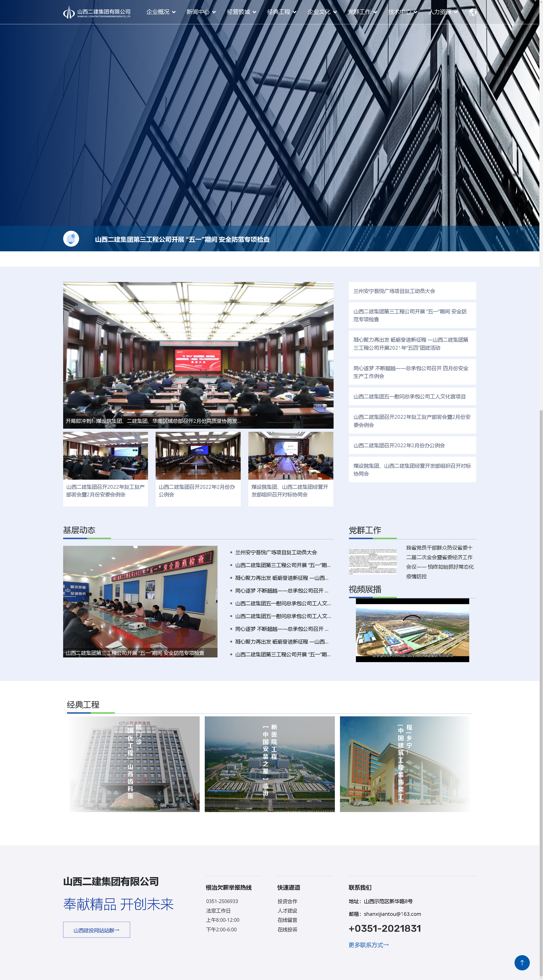Screen dimensions: 543x980
Task: Open the 技术中心 menu item
Action: click(399, 12)
